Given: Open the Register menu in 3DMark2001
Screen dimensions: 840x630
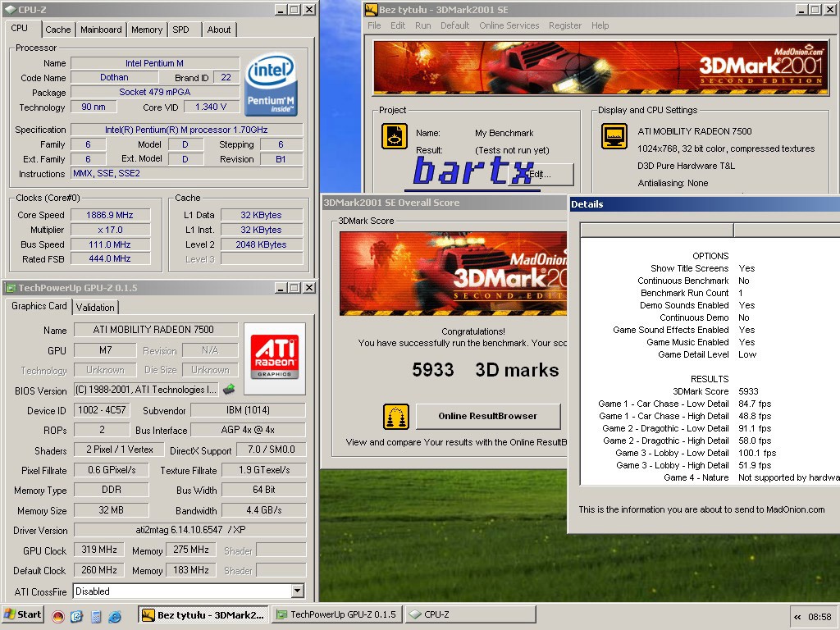Looking at the screenshot, I should pos(564,25).
